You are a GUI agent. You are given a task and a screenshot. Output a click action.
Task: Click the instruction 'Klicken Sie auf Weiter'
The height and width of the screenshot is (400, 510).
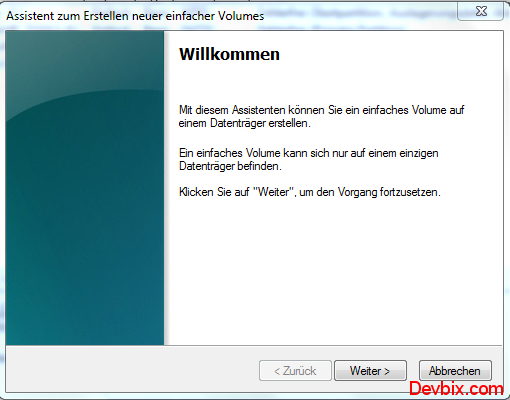point(310,192)
